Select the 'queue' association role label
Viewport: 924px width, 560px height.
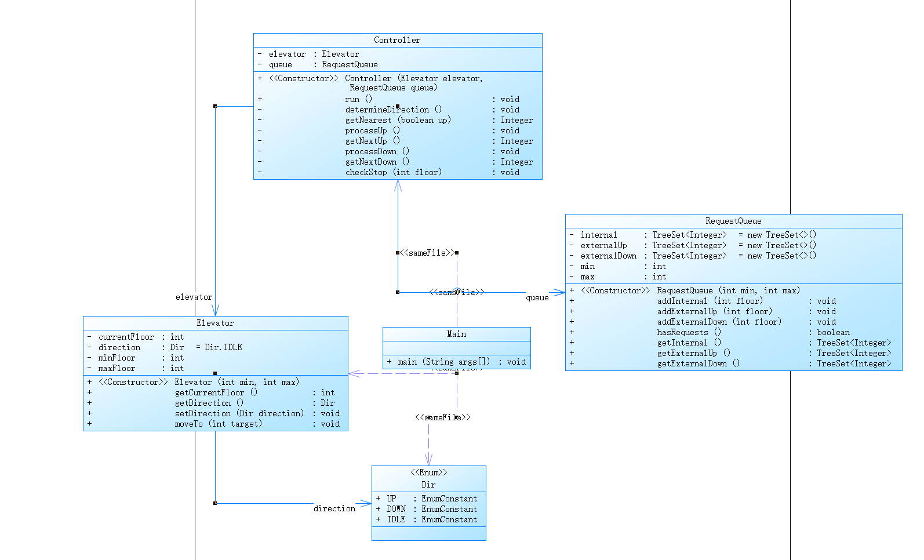(x=537, y=298)
